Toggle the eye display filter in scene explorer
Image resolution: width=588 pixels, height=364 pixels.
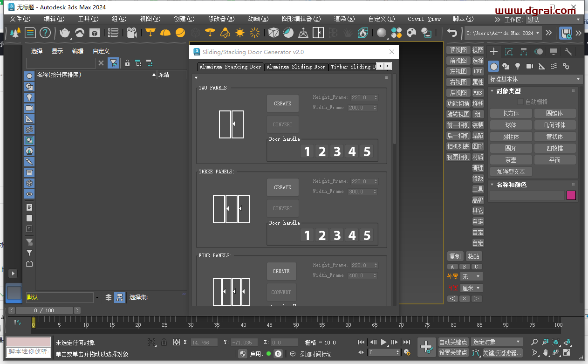coord(29,194)
